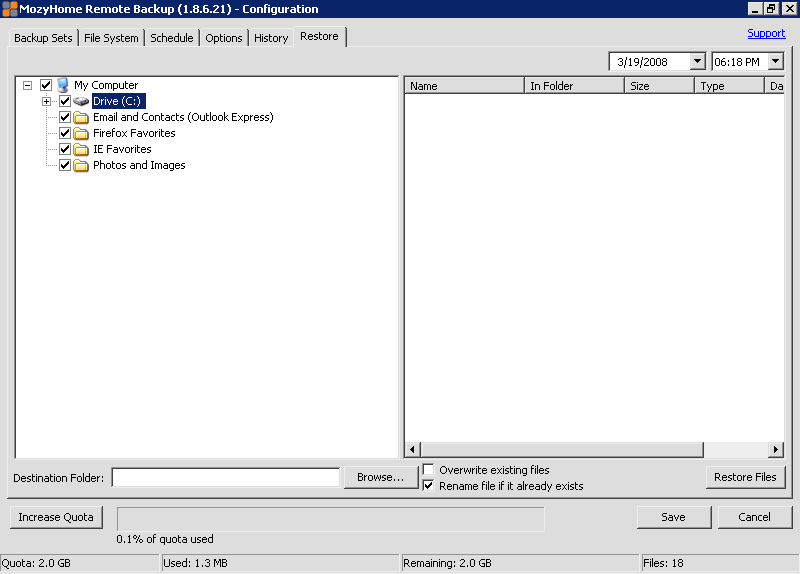This screenshot has width=800, height=574.
Task: Toggle the Email and Contacts checkbox
Action: [x=65, y=117]
